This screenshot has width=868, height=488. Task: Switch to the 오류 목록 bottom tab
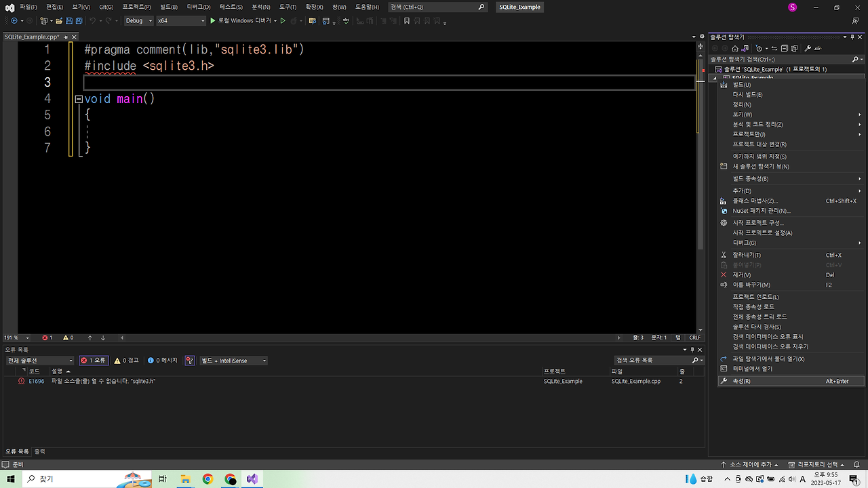coord(17,451)
